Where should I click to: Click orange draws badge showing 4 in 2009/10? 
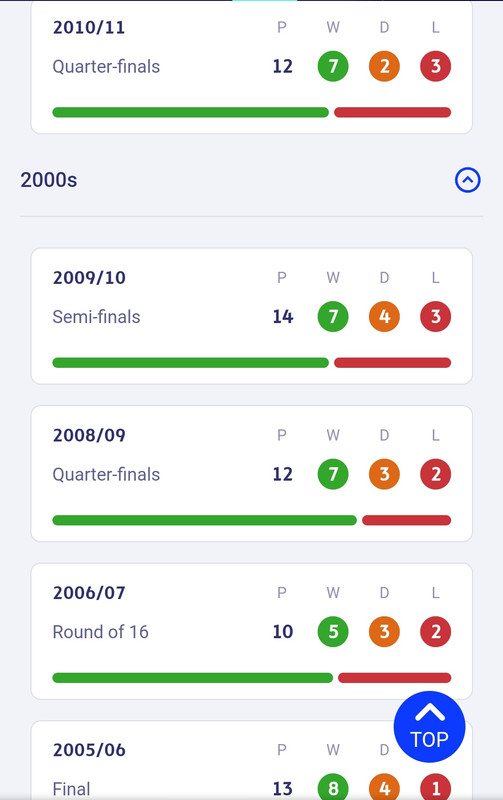384,316
